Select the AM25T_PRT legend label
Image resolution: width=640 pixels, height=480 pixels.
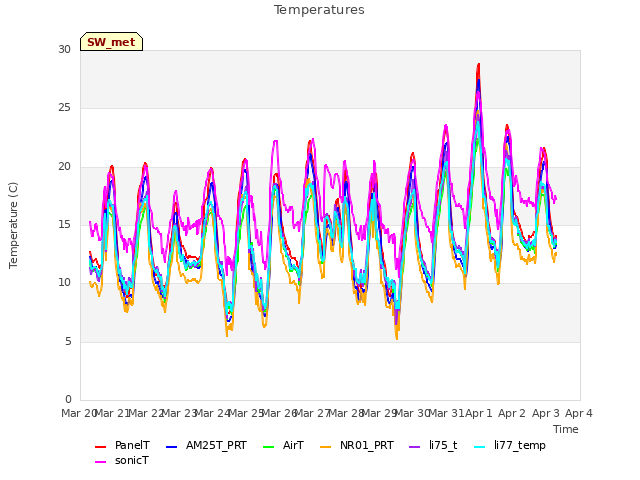tap(216, 445)
